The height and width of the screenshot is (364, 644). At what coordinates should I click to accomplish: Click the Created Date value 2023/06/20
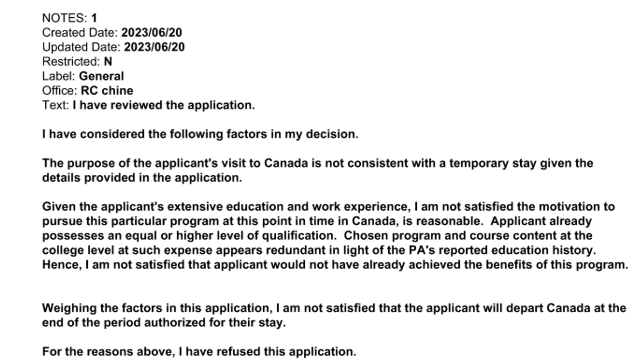[x=151, y=33]
